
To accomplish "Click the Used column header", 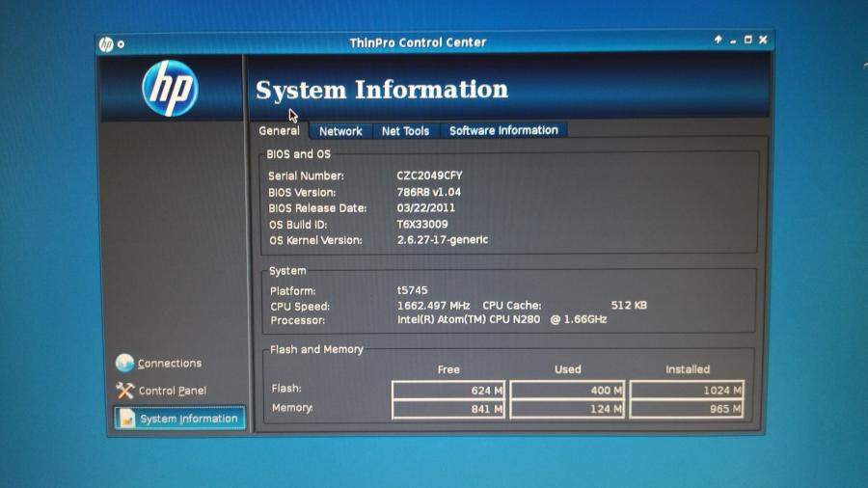I will [x=568, y=369].
